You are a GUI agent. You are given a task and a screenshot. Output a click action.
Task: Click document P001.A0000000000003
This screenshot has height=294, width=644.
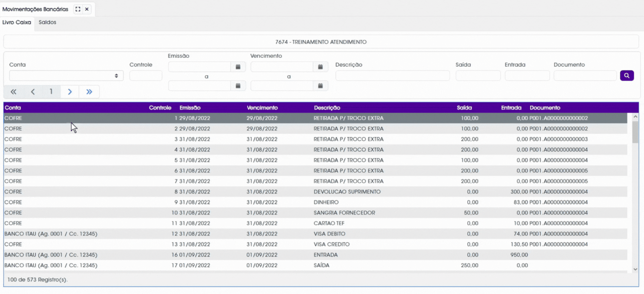click(x=559, y=139)
